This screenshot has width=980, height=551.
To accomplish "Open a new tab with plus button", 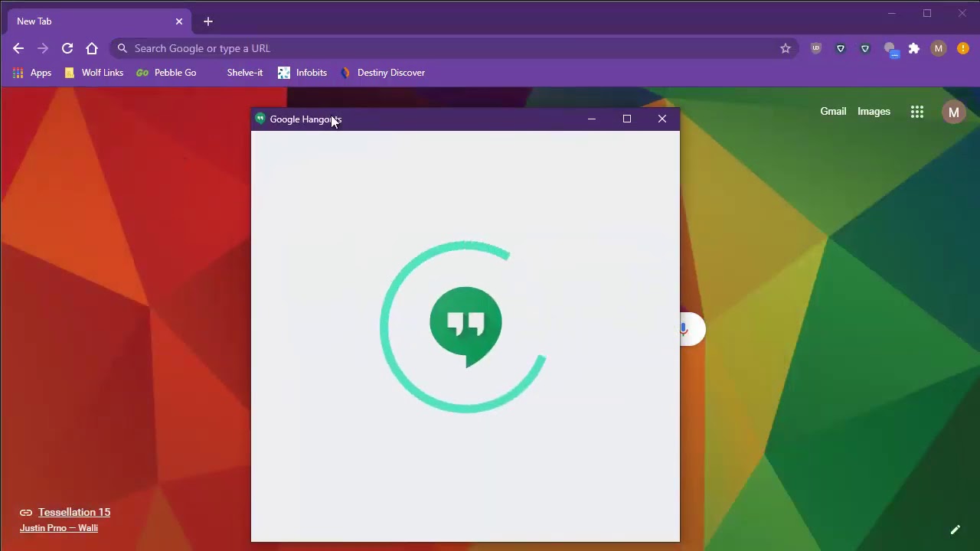I will pos(208,21).
